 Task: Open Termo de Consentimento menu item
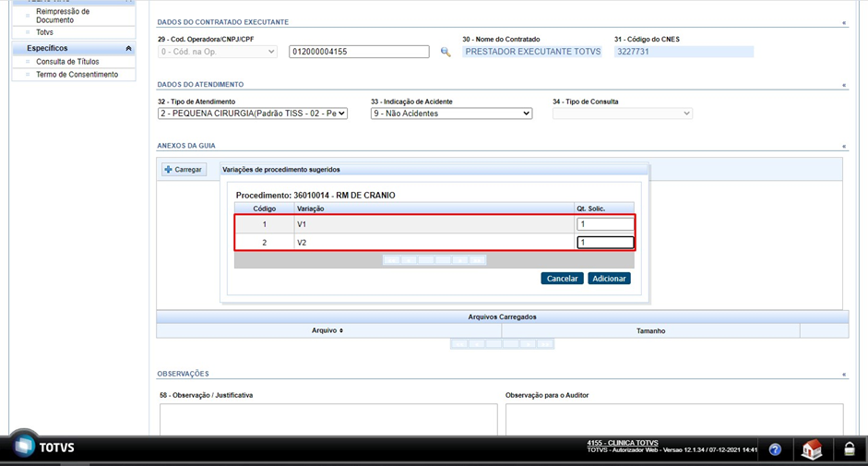[x=77, y=75]
